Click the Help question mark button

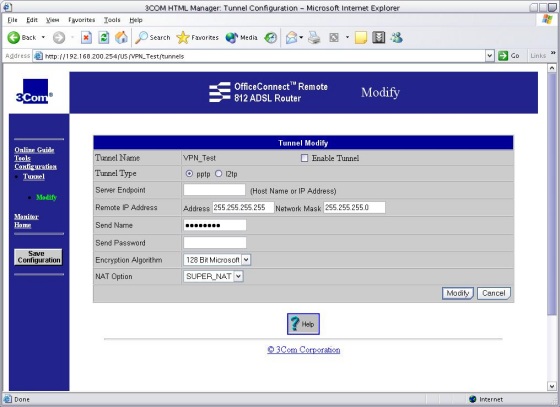(303, 324)
